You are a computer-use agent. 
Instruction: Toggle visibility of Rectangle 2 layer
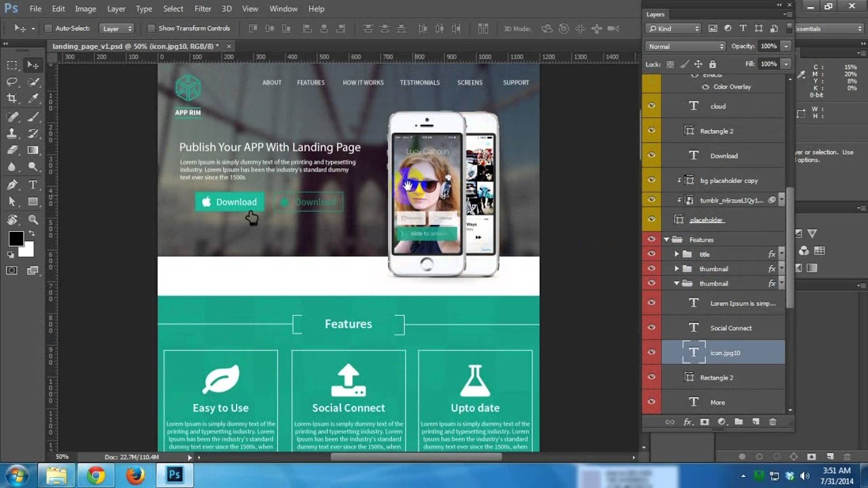(652, 130)
